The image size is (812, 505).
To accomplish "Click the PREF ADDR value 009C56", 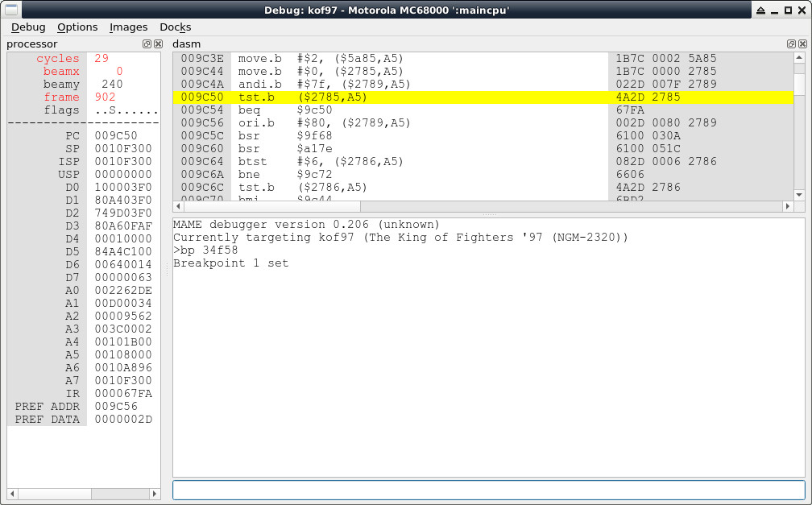I will 116,407.
